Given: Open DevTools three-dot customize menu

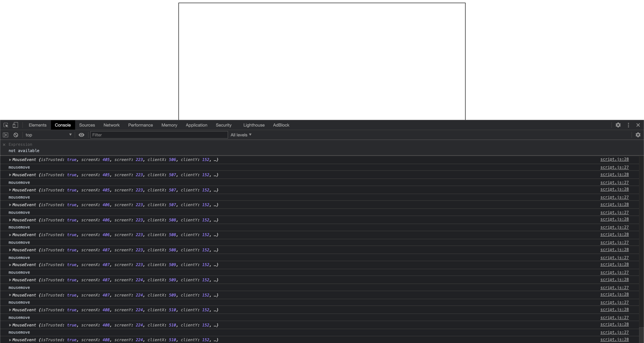Looking at the screenshot, I should (x=628, y=125).
